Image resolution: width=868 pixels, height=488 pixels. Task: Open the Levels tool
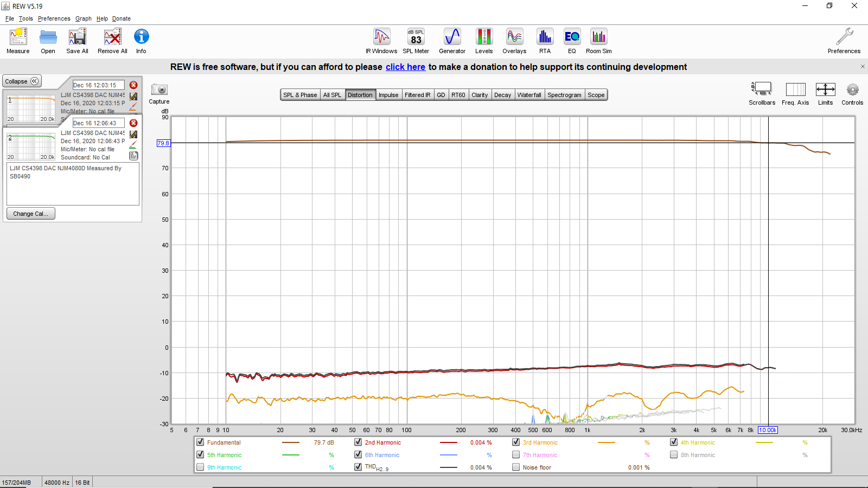(x=484, y=41)
